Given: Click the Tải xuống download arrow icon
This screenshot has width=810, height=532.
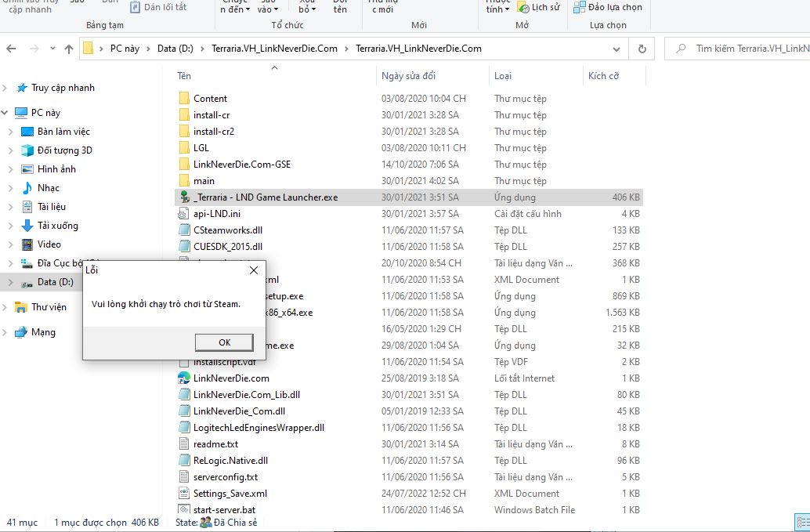Looking at the screenshot, I should pos(27,226).
